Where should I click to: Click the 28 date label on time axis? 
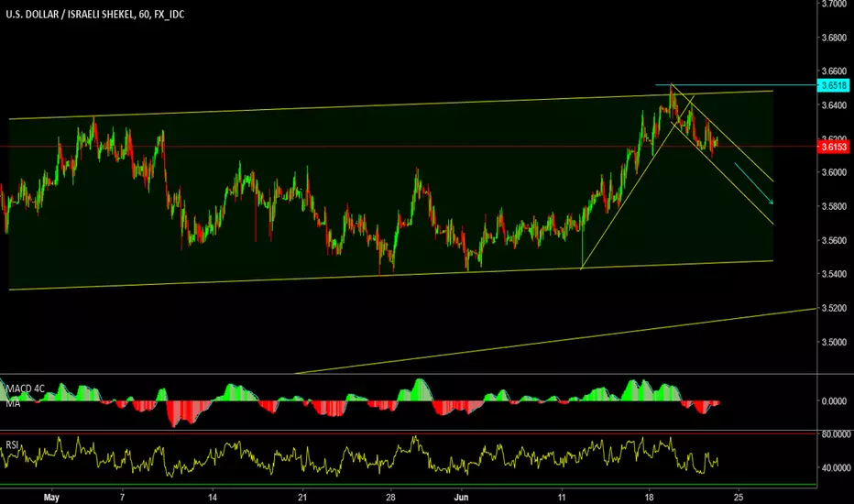coord(390,497)
